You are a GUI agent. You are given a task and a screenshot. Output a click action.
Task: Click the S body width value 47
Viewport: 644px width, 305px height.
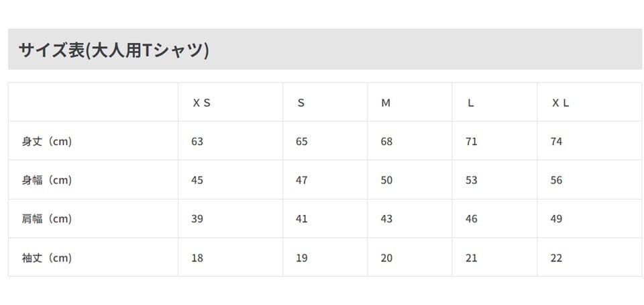[x=302, y=180]
